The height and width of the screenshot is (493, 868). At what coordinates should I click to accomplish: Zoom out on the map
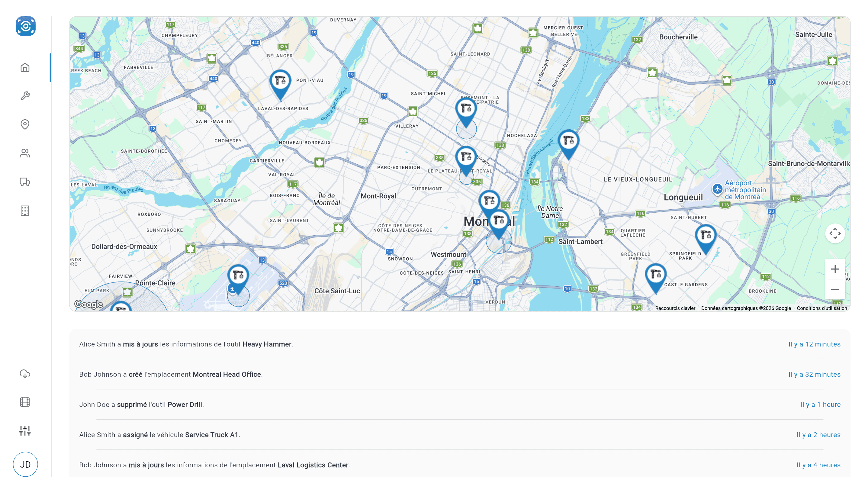coord(835,289)
